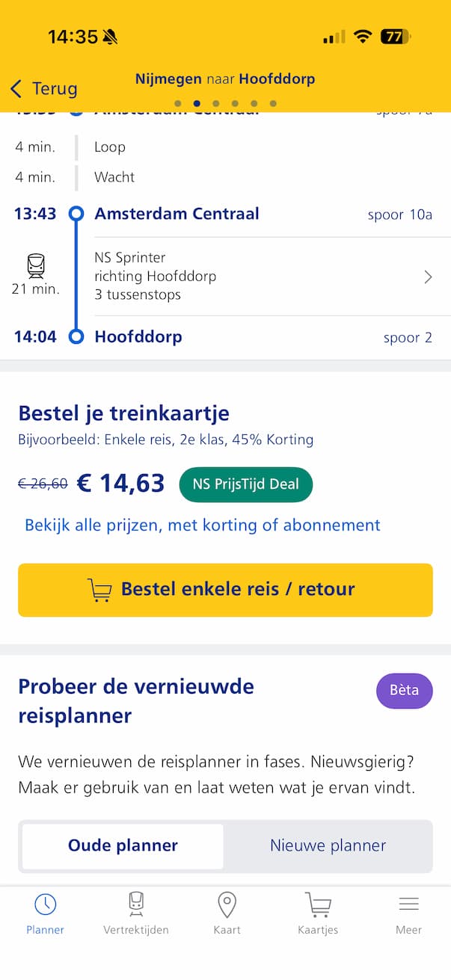
Task: Switch to the Meer tab
Action: [x=409, y=913]
